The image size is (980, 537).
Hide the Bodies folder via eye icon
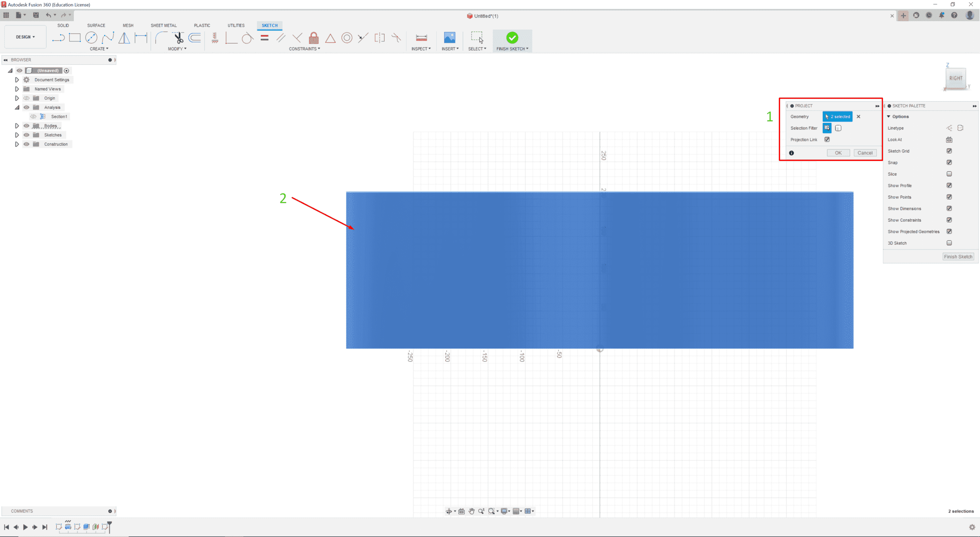26,126
